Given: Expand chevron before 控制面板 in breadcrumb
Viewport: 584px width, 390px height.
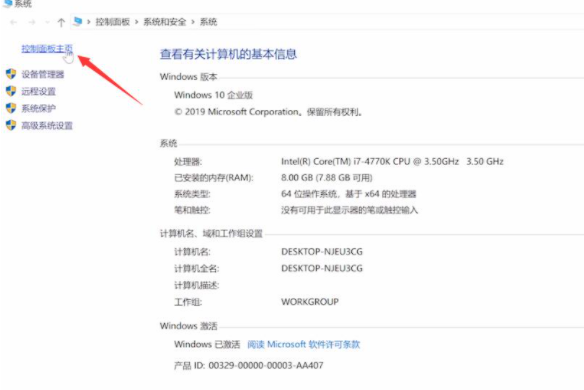Looking at the screenshot, I should tap(89, 22).
